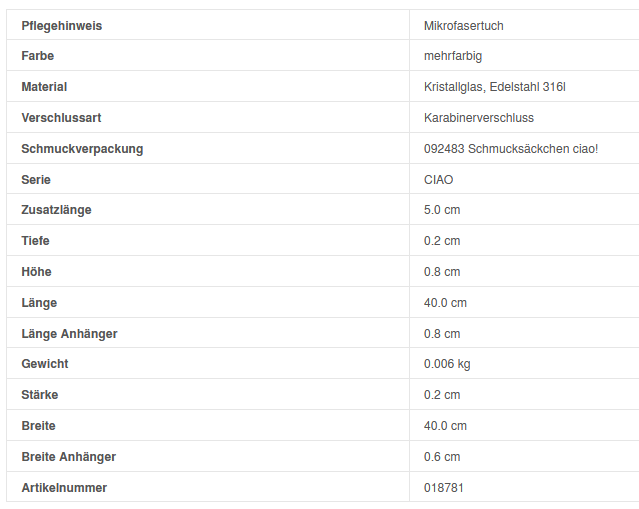Click the 40.0 cm value beside Breite
Viewport: 639px width, 509px height.
(445, 426)
